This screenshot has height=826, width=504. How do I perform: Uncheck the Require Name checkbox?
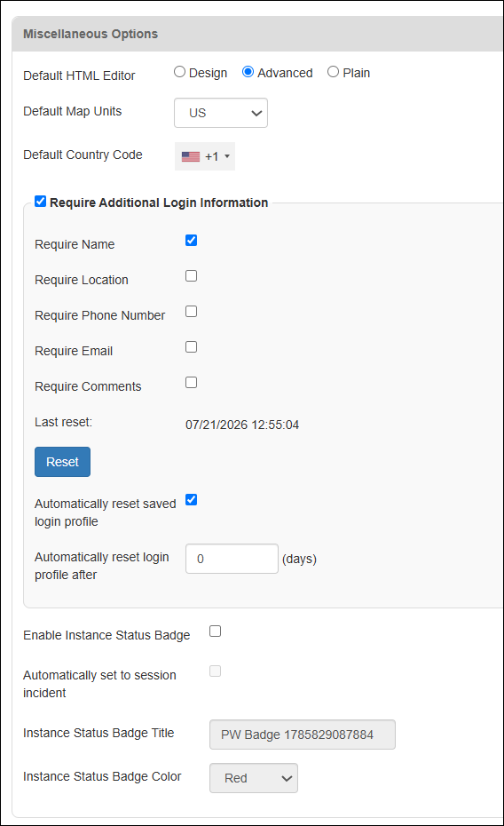point(192,240)
